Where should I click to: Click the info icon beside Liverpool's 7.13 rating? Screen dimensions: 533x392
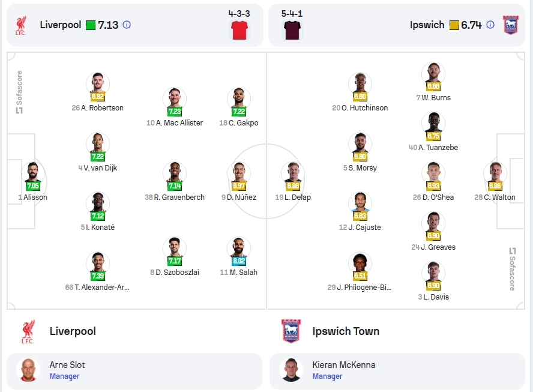click(x=127, y=25)
